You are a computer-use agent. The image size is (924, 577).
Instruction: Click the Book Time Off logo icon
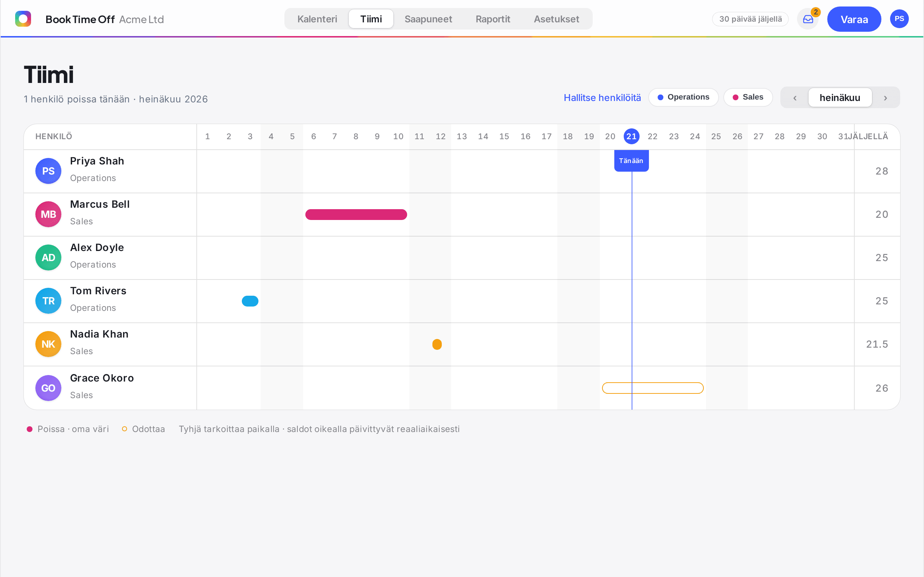tap(23, 19)
